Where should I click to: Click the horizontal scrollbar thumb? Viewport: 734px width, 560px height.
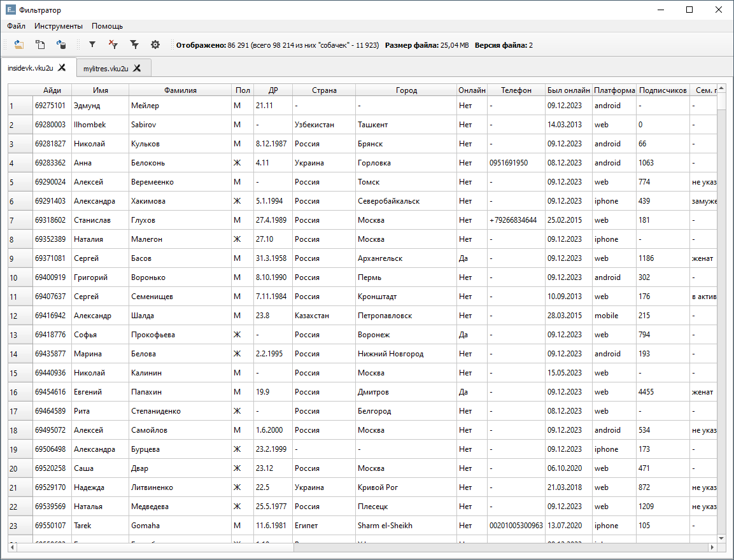155,547
